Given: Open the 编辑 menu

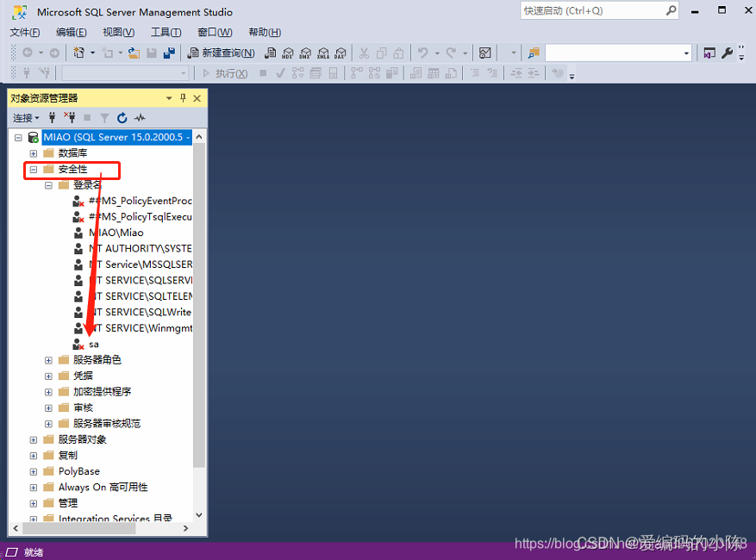Looking at the screenshot, I should click(72, 32).
